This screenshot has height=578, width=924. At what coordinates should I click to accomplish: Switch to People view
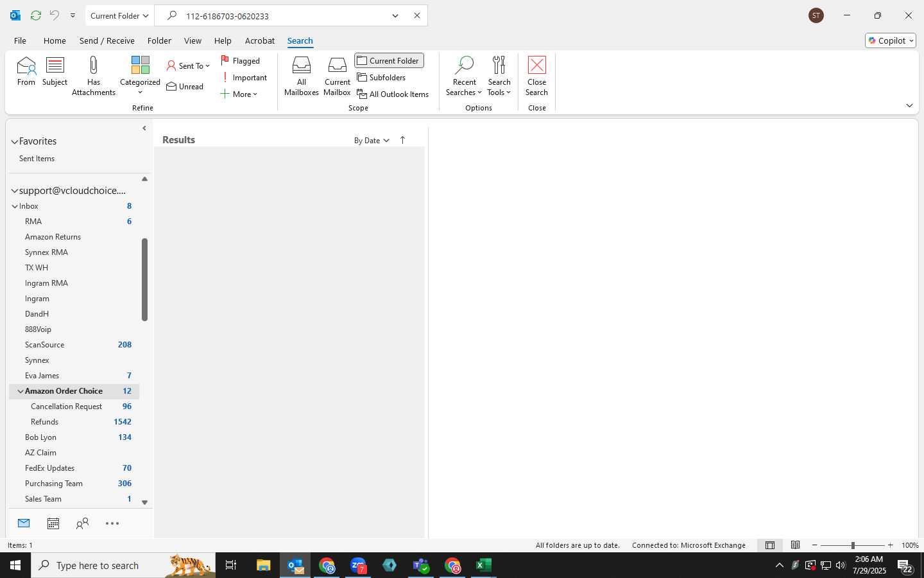pyautogui.click(x=82, y=523)
